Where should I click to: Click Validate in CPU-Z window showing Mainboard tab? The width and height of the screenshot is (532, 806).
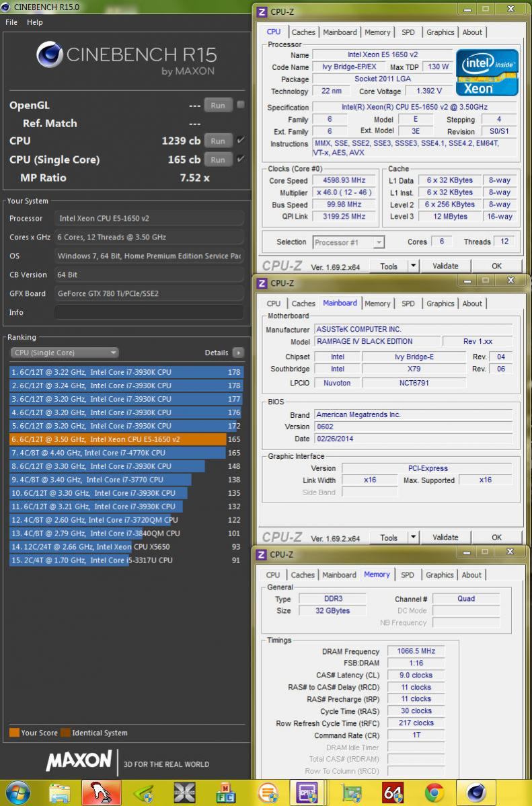tap(445, 537)
